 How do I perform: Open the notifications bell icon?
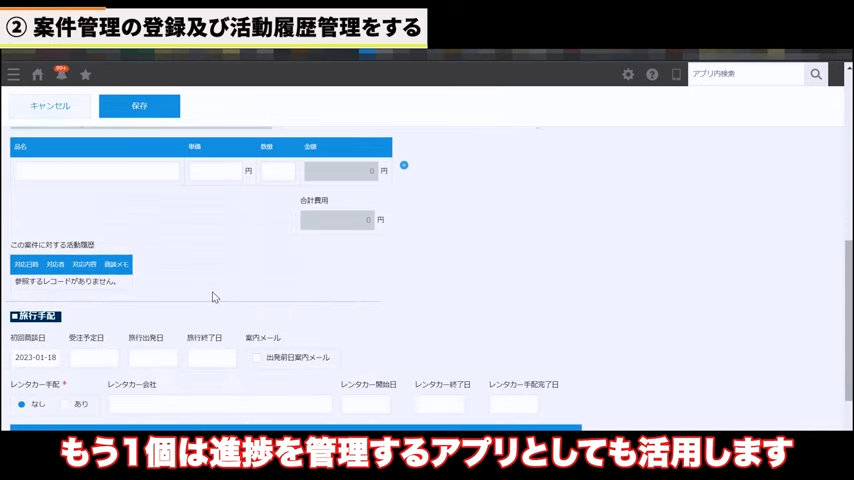(61, 74)
